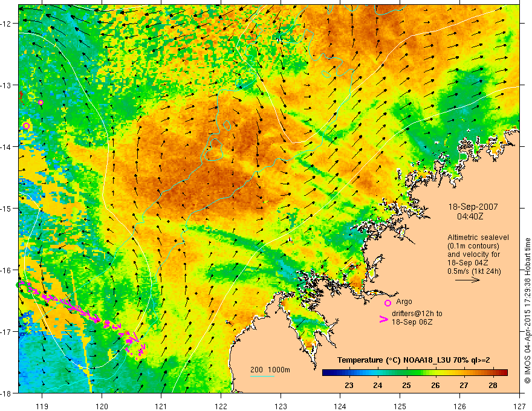Click the '200 1000m' isobath label
532x411 pixels.
click(270, 370)
